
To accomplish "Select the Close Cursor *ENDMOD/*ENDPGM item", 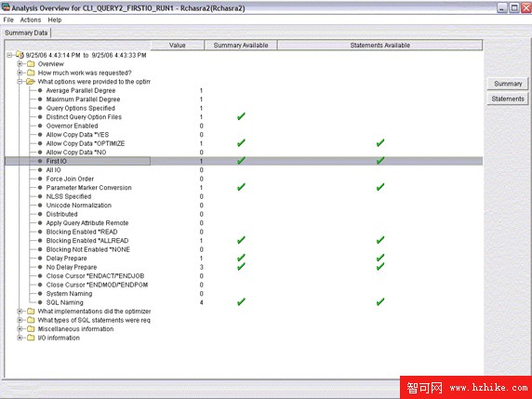I will 97,285.
